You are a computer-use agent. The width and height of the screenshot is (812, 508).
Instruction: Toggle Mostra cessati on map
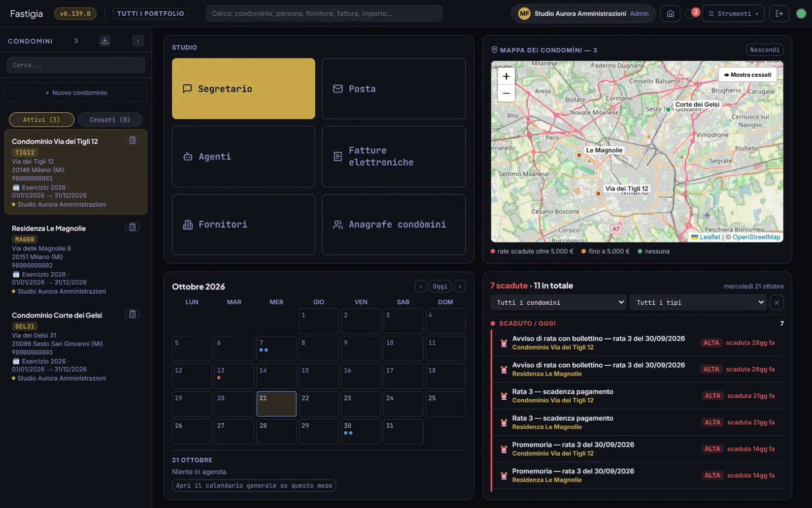point(748,75)
